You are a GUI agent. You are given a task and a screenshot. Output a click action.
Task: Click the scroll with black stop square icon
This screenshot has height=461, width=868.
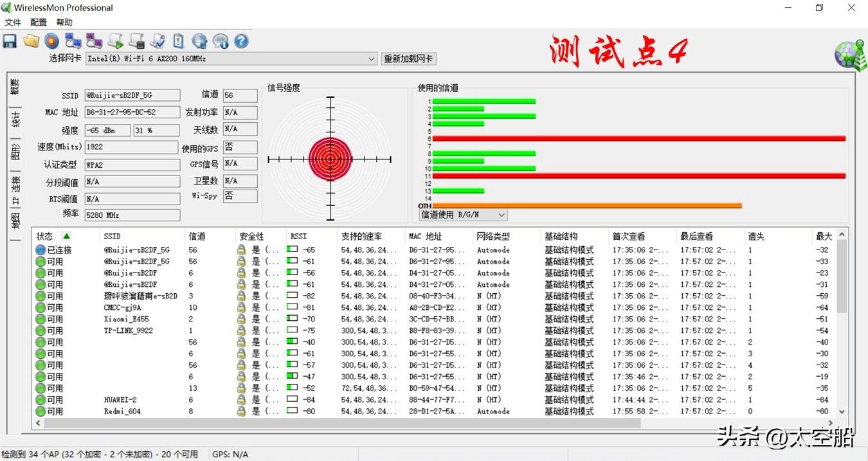(136, 42)
